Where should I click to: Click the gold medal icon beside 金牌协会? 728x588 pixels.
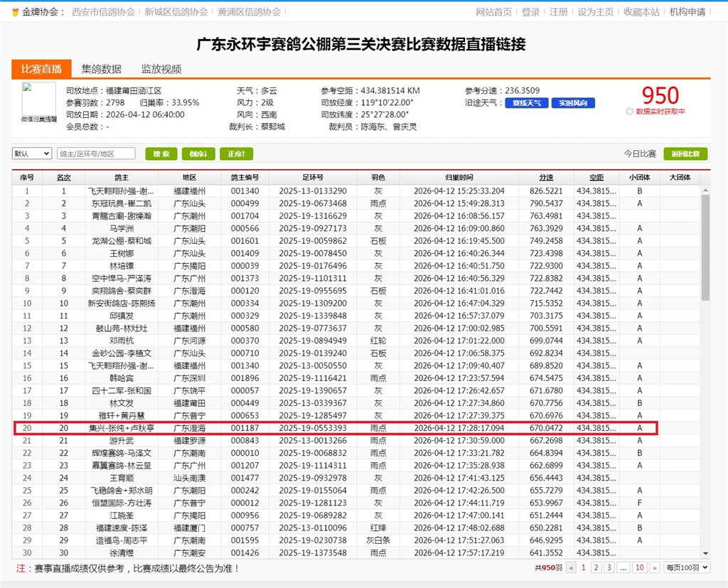click(15, 12)
